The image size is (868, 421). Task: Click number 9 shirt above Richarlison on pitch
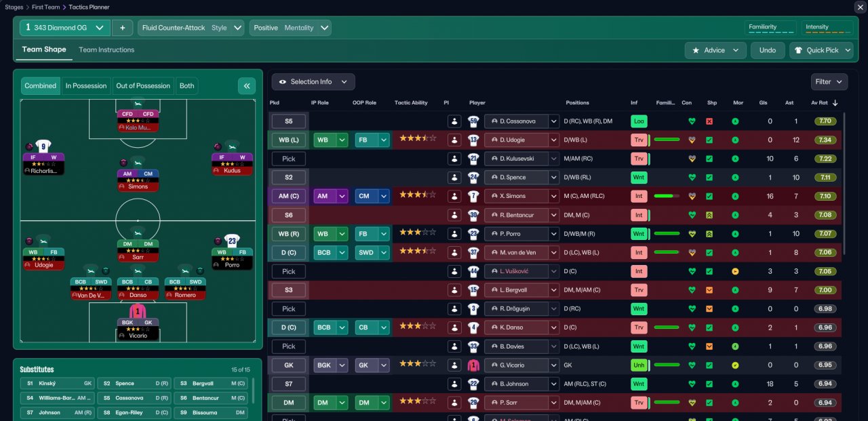coord(43,146)
